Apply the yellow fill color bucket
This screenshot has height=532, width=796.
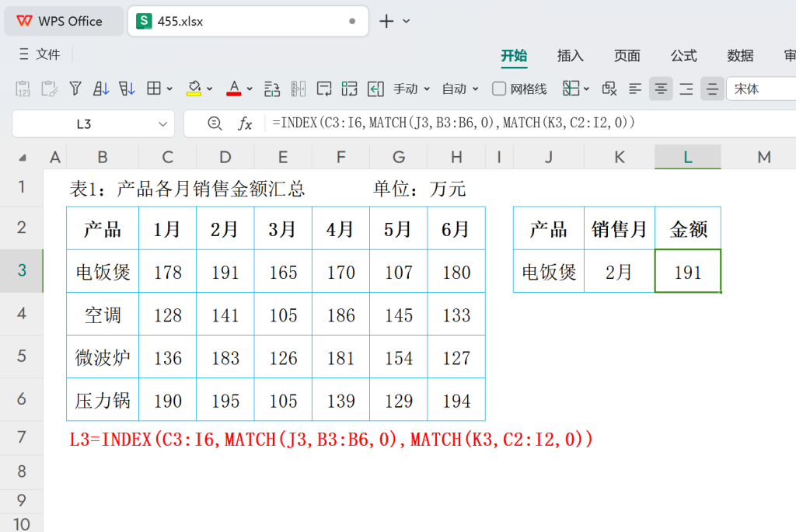tap(194, 89)
